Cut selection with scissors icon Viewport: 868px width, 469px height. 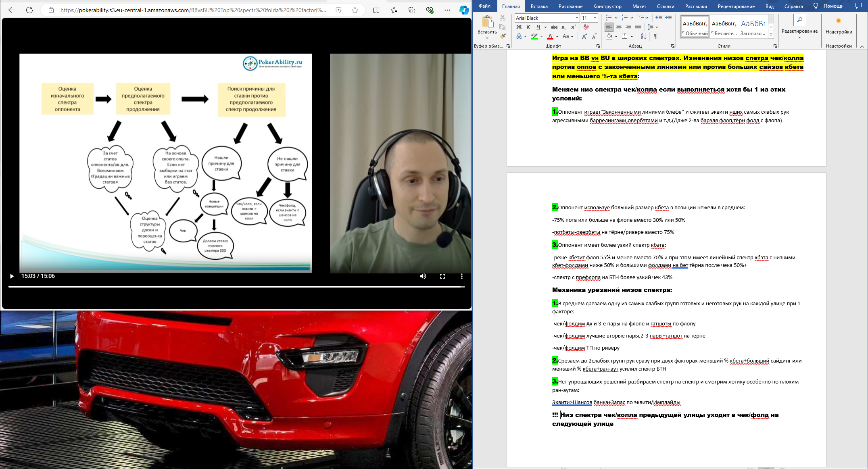point(503,18)
